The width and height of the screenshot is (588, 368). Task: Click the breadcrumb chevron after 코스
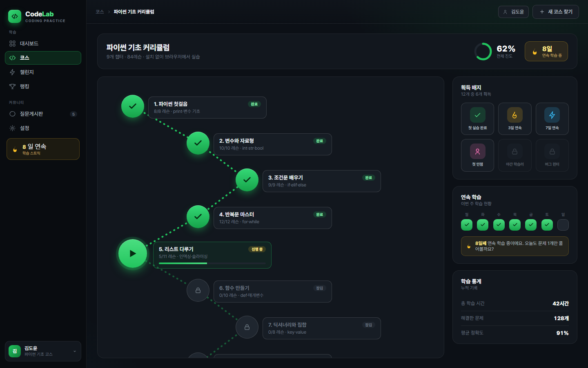109,12
